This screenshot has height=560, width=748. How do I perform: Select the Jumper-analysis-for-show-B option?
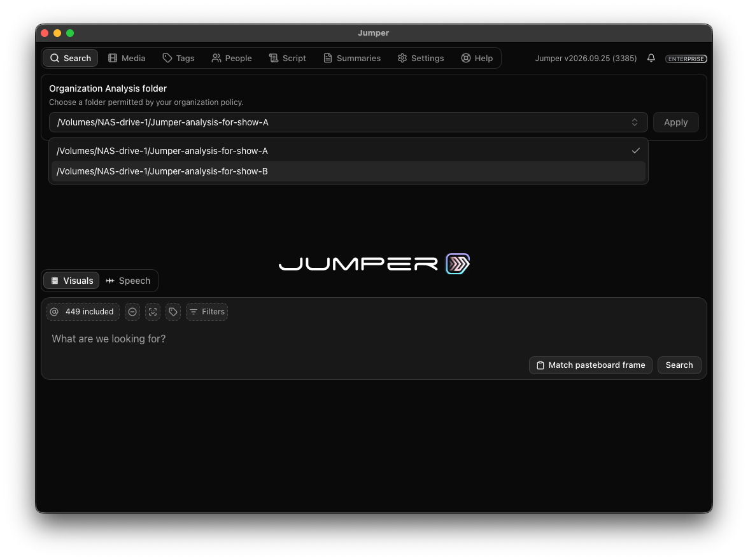348,171
